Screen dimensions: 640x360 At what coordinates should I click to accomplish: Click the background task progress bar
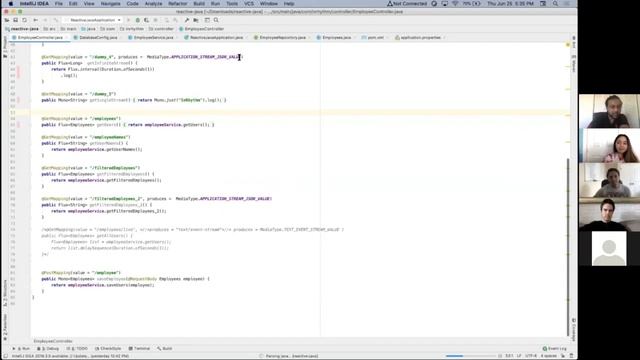coord(471,356)
